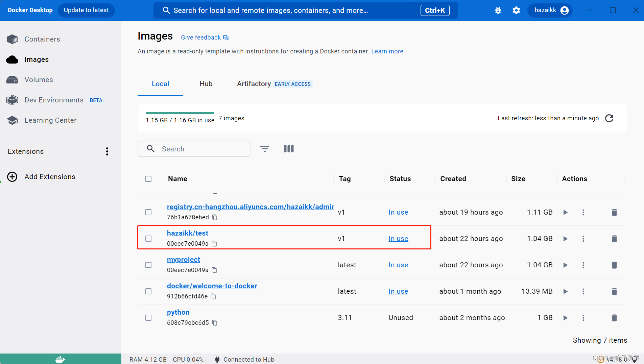644x364 pixels.
Task: Open the filter options icon
Action: (x=265, y=149)
